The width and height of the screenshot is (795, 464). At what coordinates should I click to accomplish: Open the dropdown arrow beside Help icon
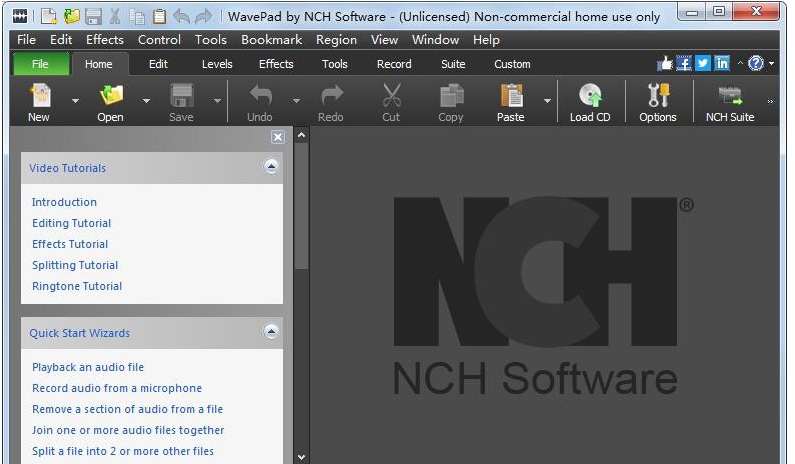point(772,63)
